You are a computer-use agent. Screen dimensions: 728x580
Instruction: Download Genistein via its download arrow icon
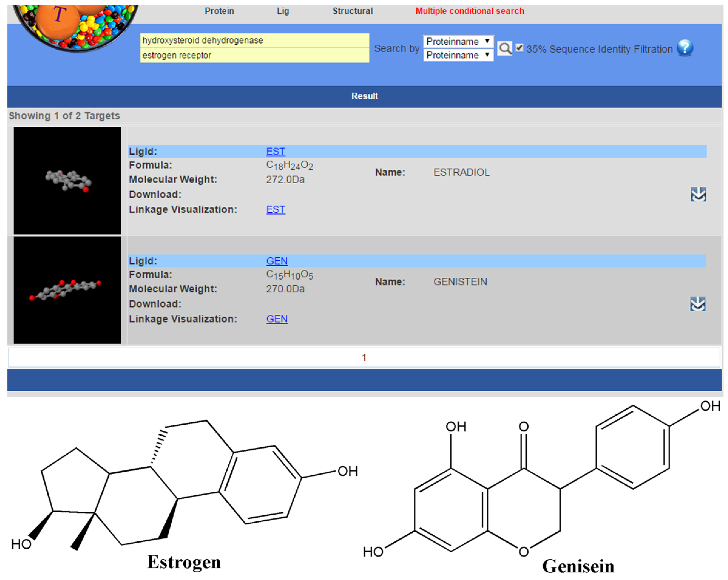[x=698, y=304]
